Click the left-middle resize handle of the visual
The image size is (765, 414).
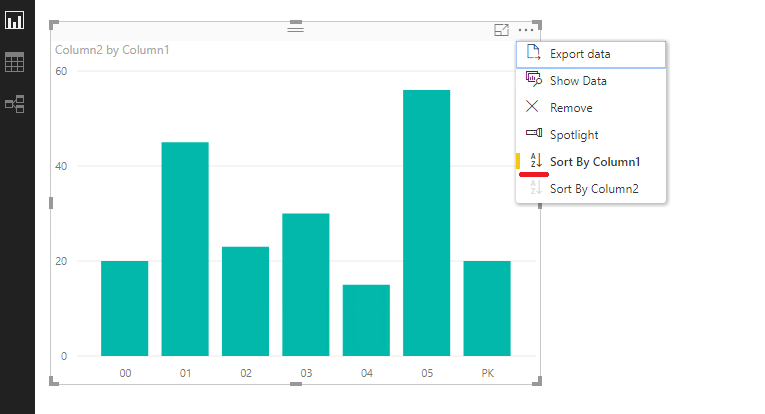tap(51, 203)
